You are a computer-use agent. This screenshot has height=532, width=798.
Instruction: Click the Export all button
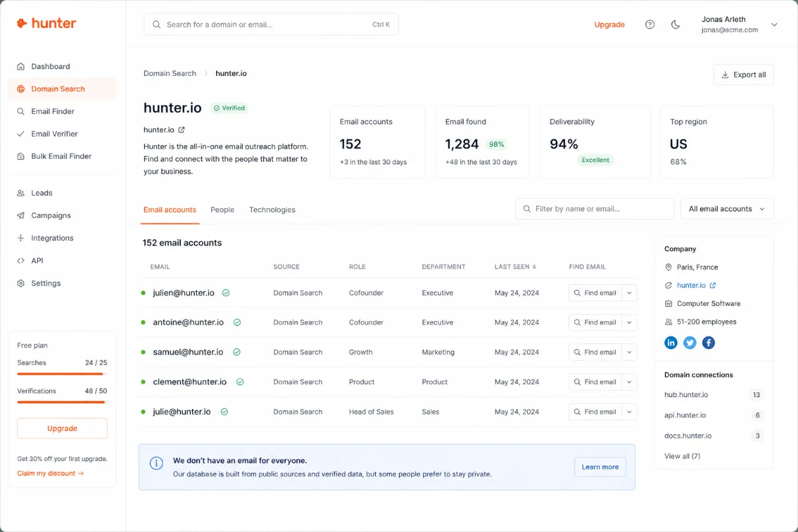pyautogui.click(x=743, y=74)
